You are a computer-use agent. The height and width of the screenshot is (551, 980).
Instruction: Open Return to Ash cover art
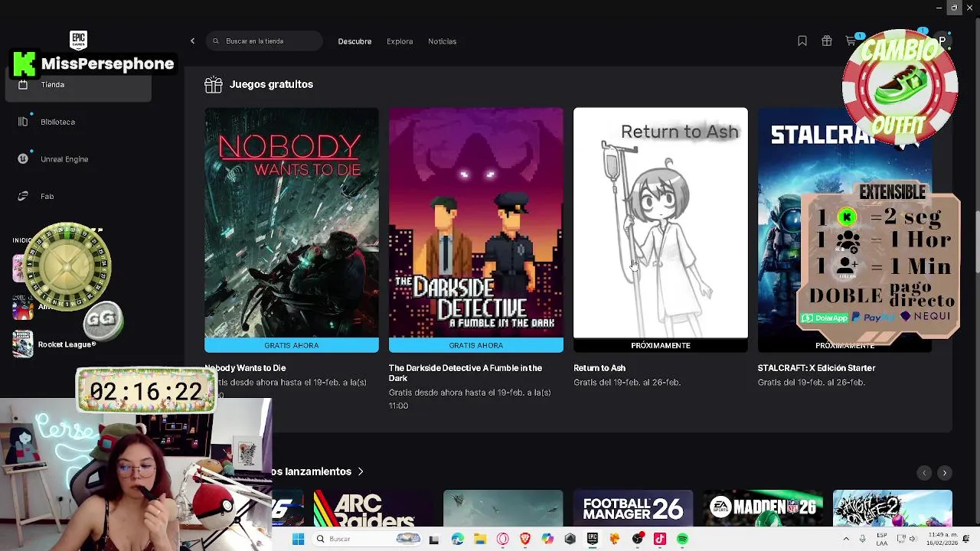(661, 223)
